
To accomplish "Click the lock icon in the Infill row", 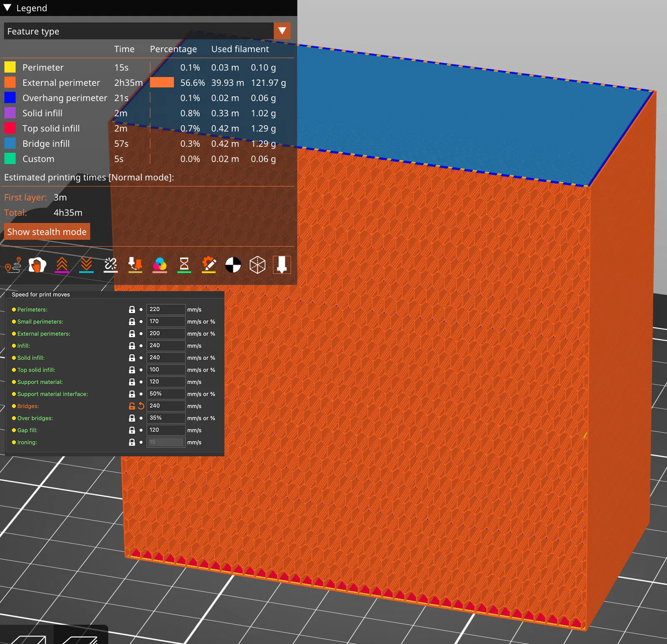I will coord(132,346).
